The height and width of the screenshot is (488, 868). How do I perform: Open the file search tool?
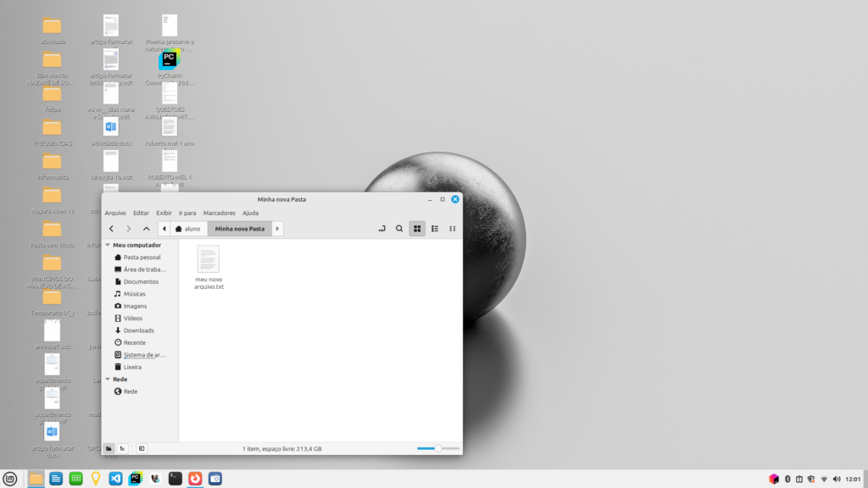pyautogui.click(x=399, y=229)
